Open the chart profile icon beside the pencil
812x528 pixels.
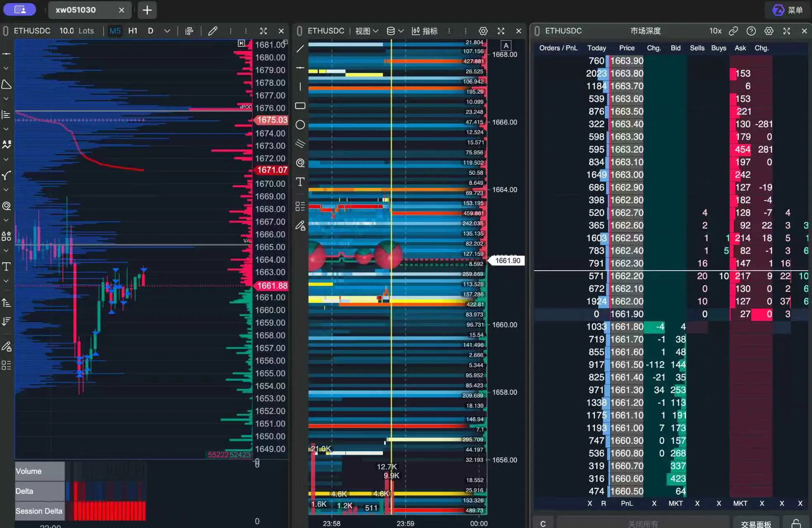click(189, 31)
